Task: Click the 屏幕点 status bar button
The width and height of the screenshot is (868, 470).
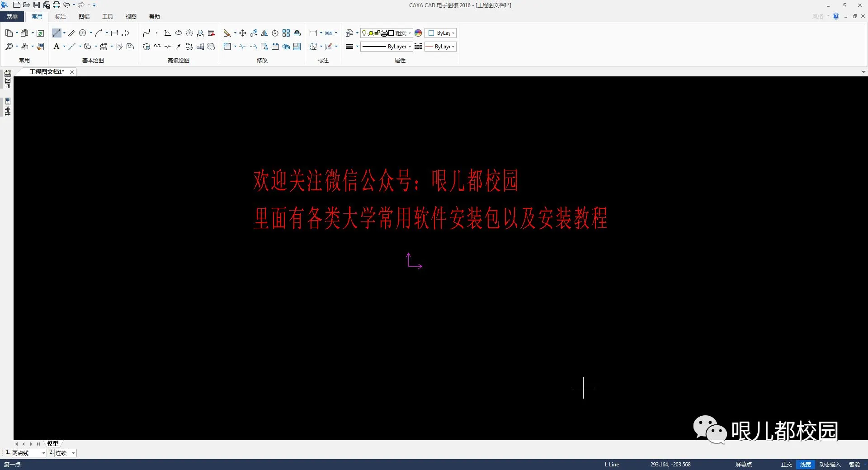Action: coord(744,465)
